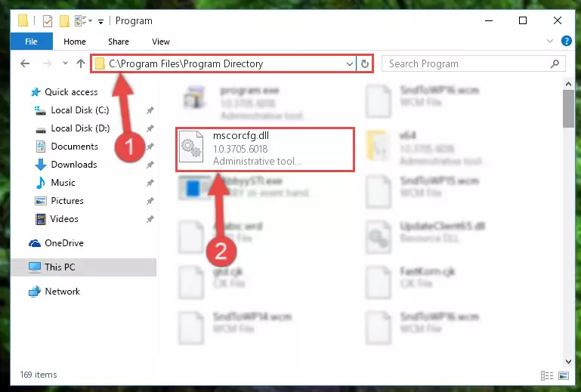Open the recent locations dropdown arrow
Screen dimensions: 581x392
pos(65,63)
